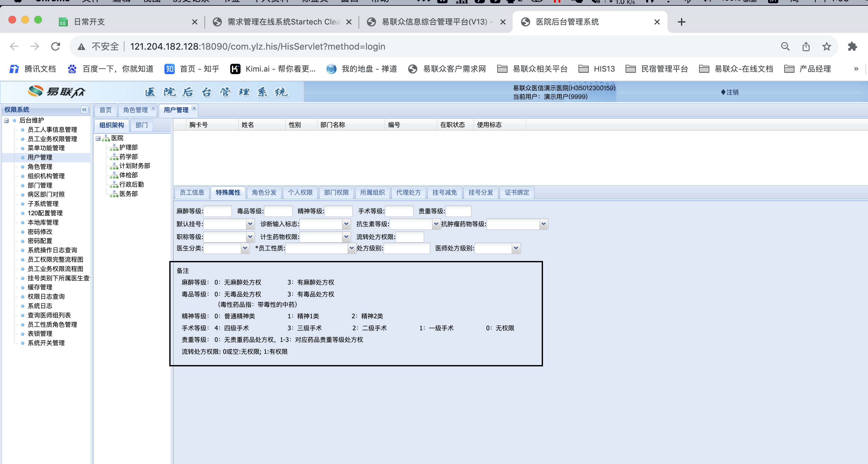The image size is (868, 464).
Task: Open 角色管理 in the sidebar menu
Action: tap(40, 166)
